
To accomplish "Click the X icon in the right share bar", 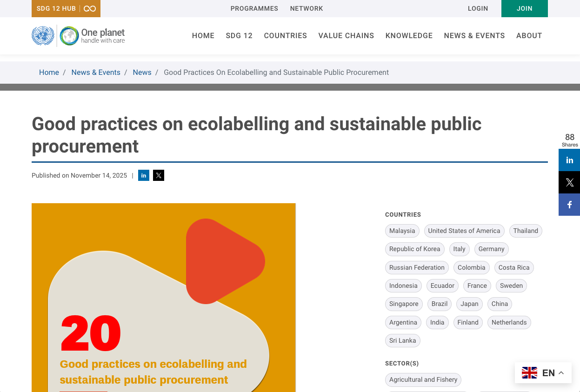I will click(569, 182).
